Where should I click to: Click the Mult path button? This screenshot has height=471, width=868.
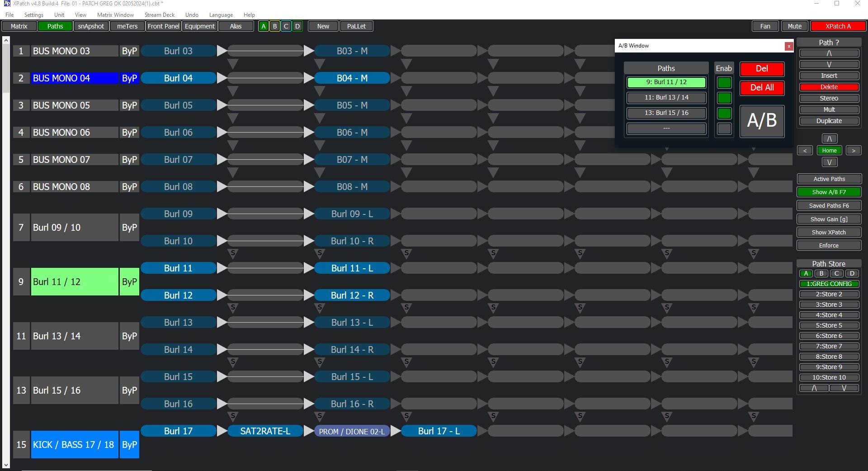(829, 110)
